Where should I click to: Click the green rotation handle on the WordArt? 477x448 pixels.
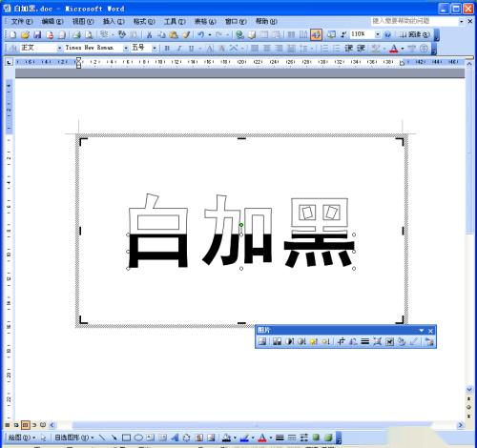pyautogui.click(x=241, y=225)
